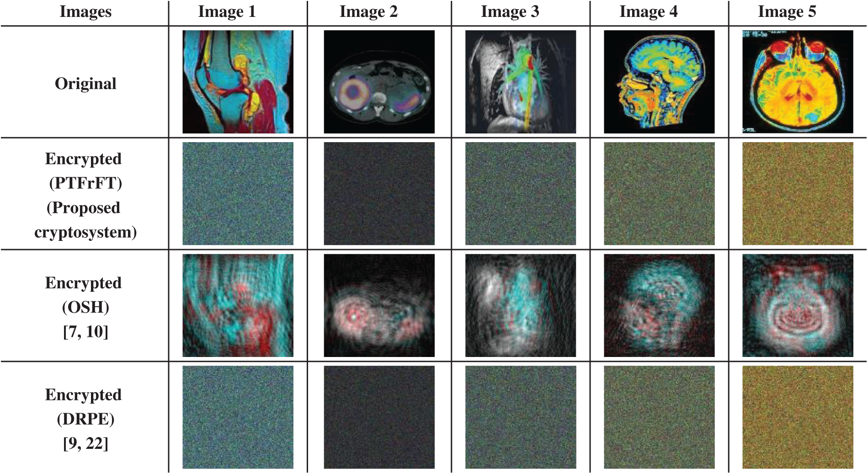868x474 pixels.
Task: Open the OSH encrypted image for Image 1
Action: click(x=238, y=305)
